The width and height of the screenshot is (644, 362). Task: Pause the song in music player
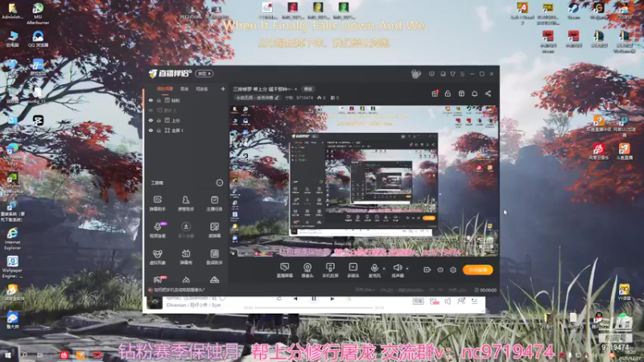(x=314, y=298)
